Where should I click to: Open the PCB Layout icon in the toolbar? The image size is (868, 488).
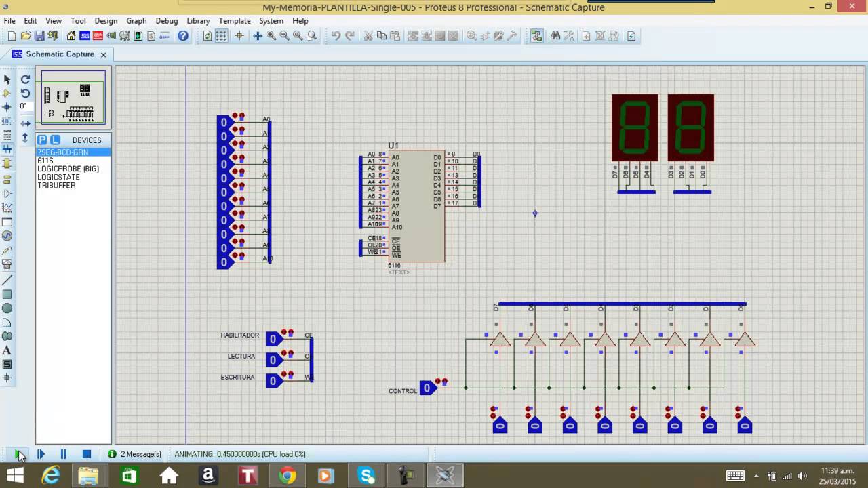[x=98, y=35]
